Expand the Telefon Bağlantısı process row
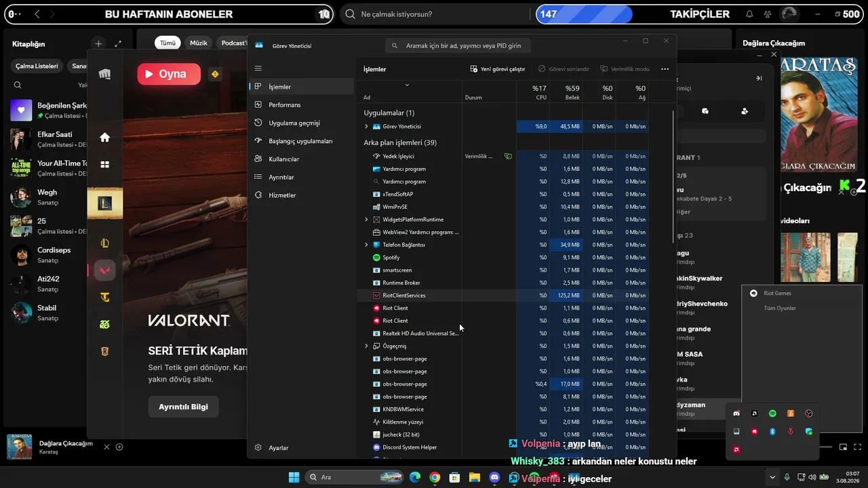Screen dimensions: 868x488 coord(366,245)
